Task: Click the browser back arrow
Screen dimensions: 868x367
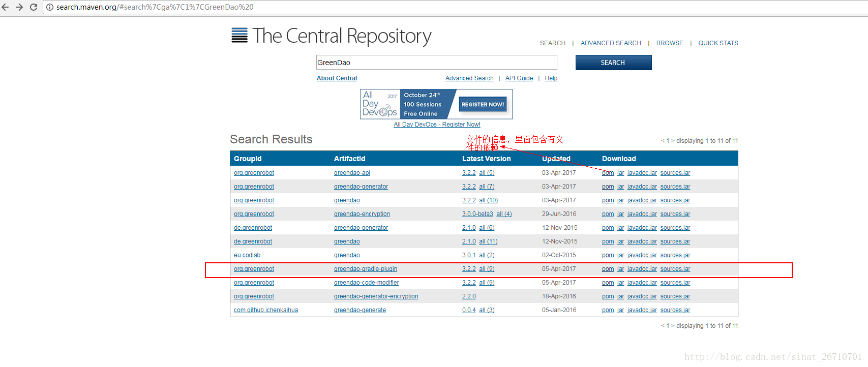Action: click(x=6, y=7)
